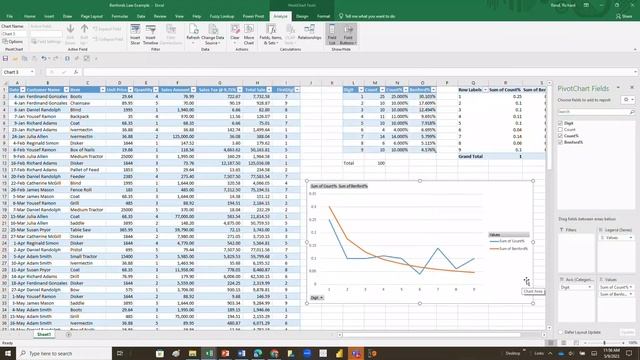Open Word from the taskbar

pyautogui.click(x=241, y=353)
